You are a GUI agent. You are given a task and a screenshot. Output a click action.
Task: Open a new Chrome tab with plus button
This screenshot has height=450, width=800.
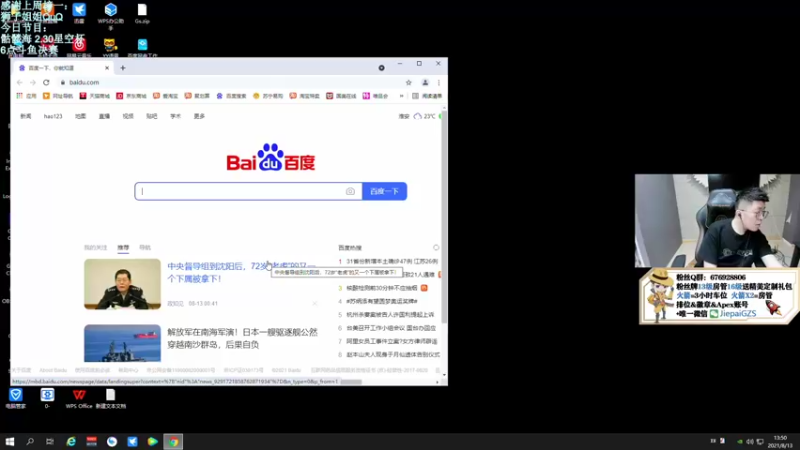[123, 68]
